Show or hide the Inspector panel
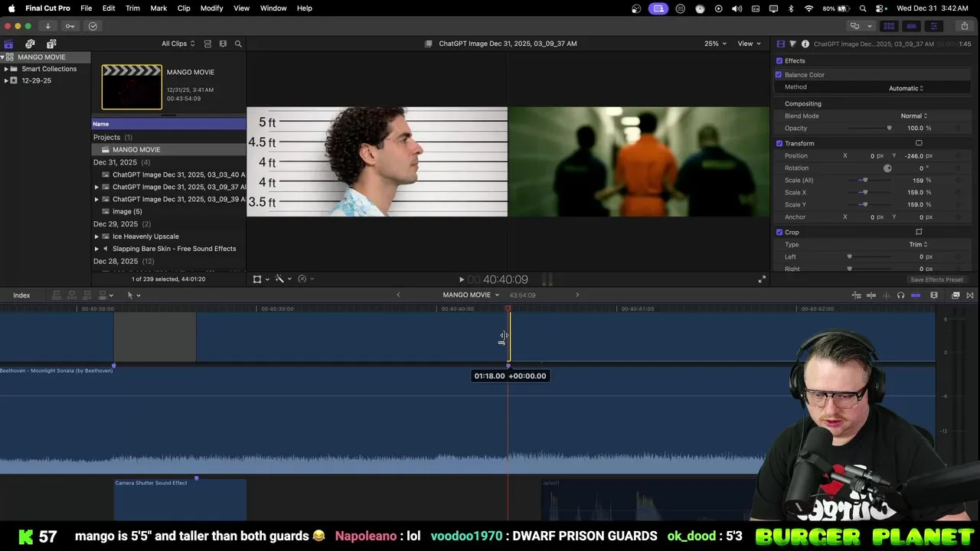This screenshot has height=551, width=980. 933,26
